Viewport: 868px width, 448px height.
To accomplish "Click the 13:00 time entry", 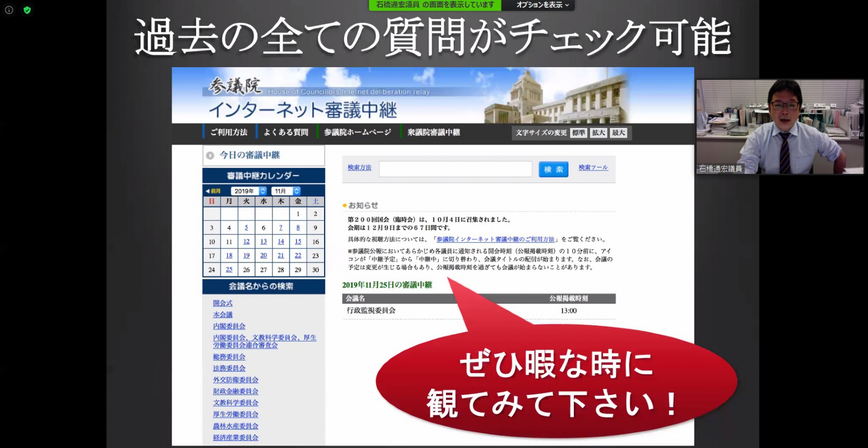I will [x=569, y=311].
